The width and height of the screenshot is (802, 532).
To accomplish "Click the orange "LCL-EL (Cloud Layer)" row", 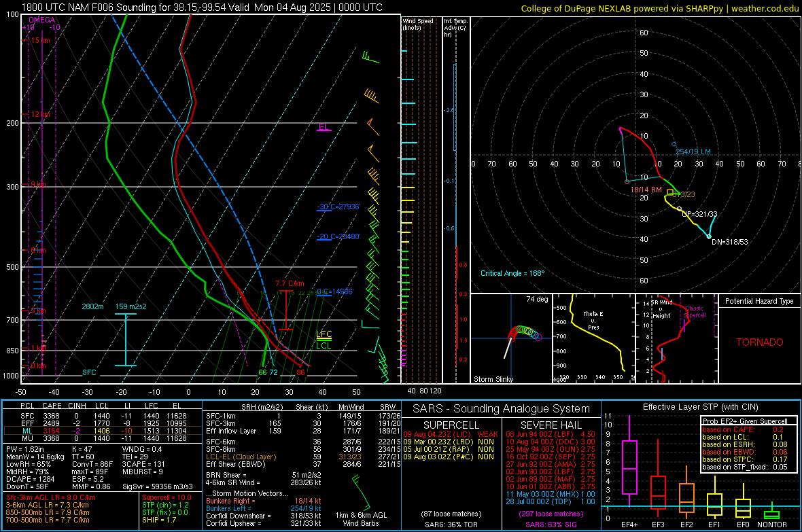I will [x=303, y=457].
